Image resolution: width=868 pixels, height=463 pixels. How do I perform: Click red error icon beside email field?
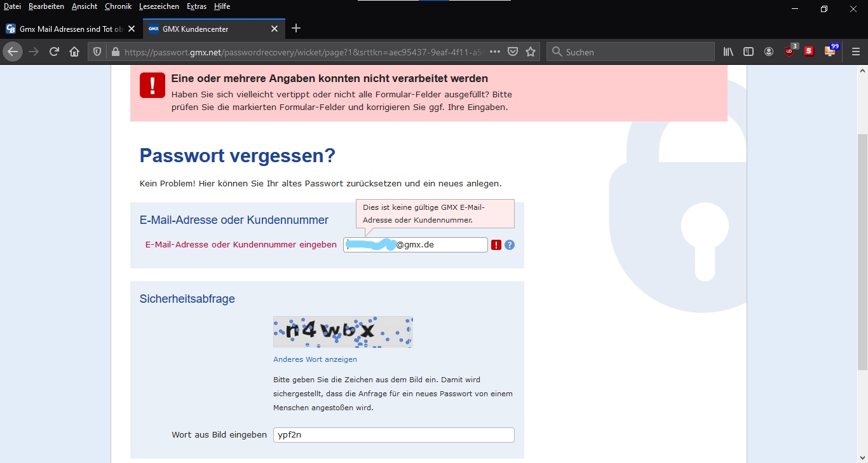pos(496,245)
